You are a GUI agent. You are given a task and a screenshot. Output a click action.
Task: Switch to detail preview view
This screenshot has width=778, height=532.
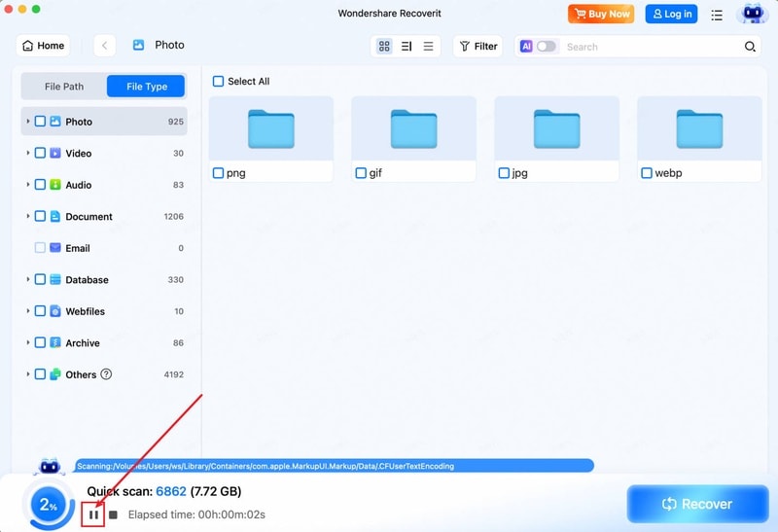click(x=407, y=46)
